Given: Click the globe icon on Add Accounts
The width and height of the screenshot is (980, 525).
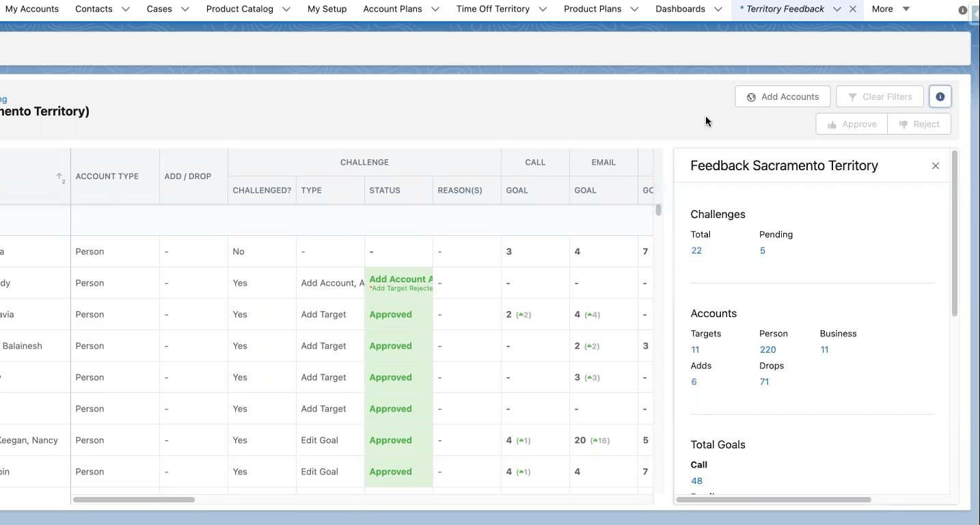Looking at the screenshot, I should pos(751,97).
